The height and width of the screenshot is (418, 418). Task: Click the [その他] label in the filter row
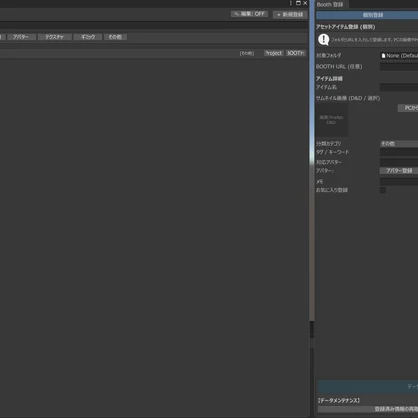pos(247,53)
